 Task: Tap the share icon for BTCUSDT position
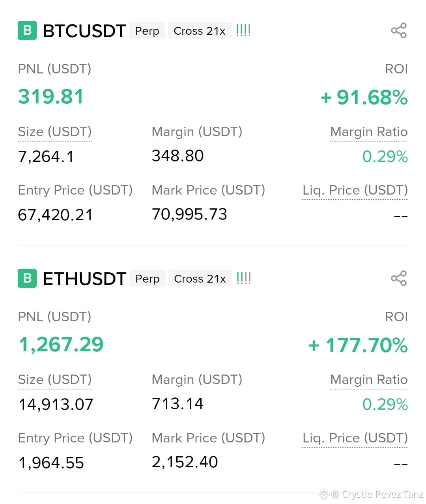pos(399,30)
